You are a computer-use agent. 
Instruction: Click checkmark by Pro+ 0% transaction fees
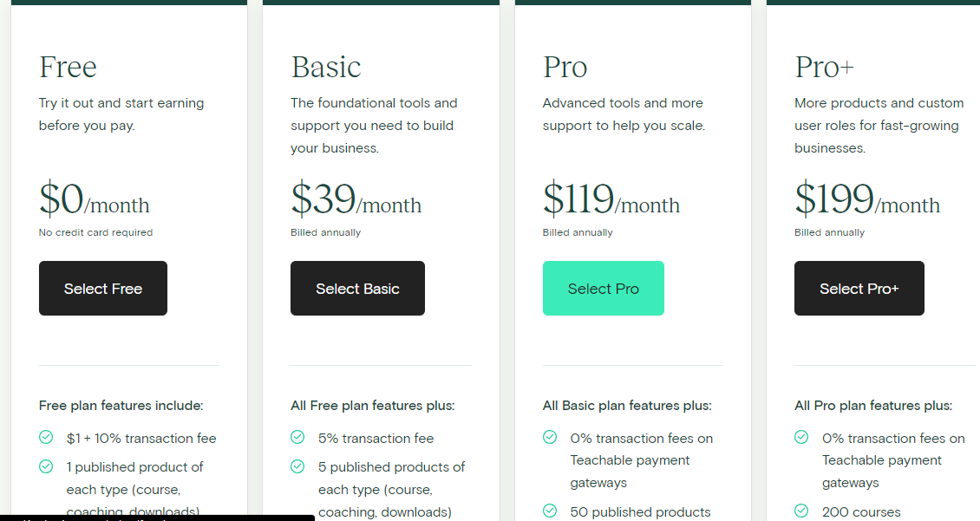tap(801, 438)
